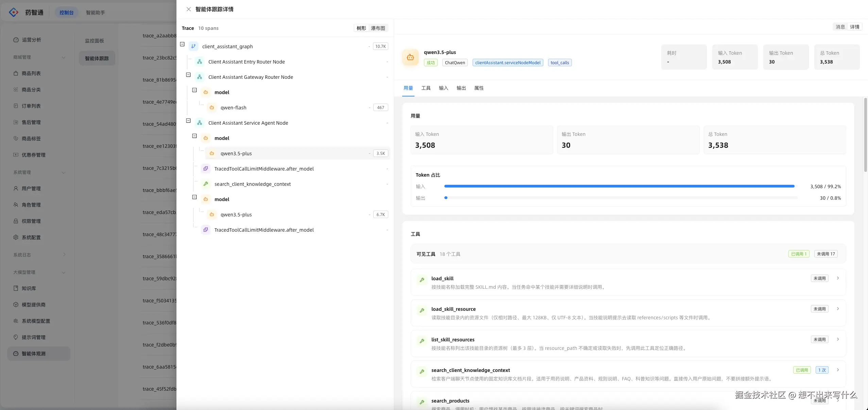Click the 系统配置 gear icon
The image size is (868, 410).
pyautogui.click(x=16, y=237)
